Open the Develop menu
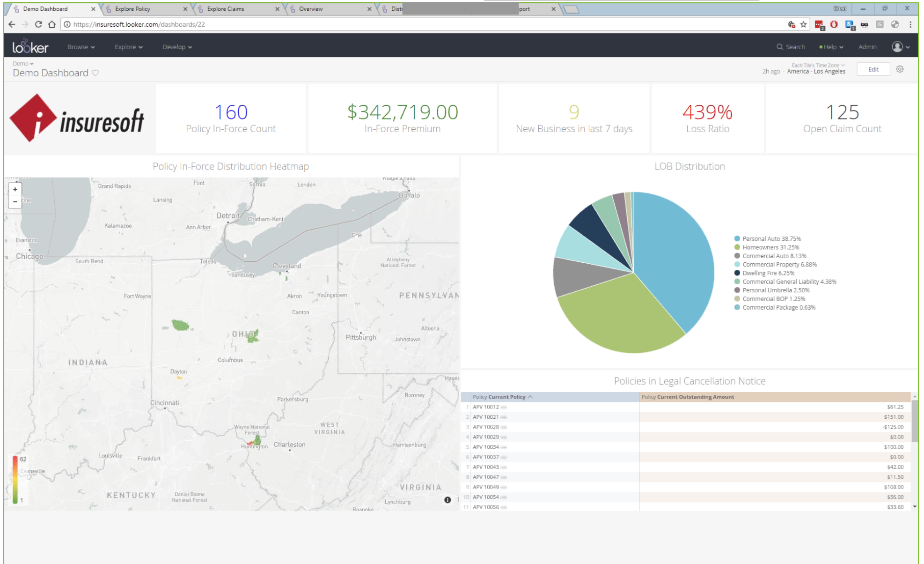 [x=176, y=46]
